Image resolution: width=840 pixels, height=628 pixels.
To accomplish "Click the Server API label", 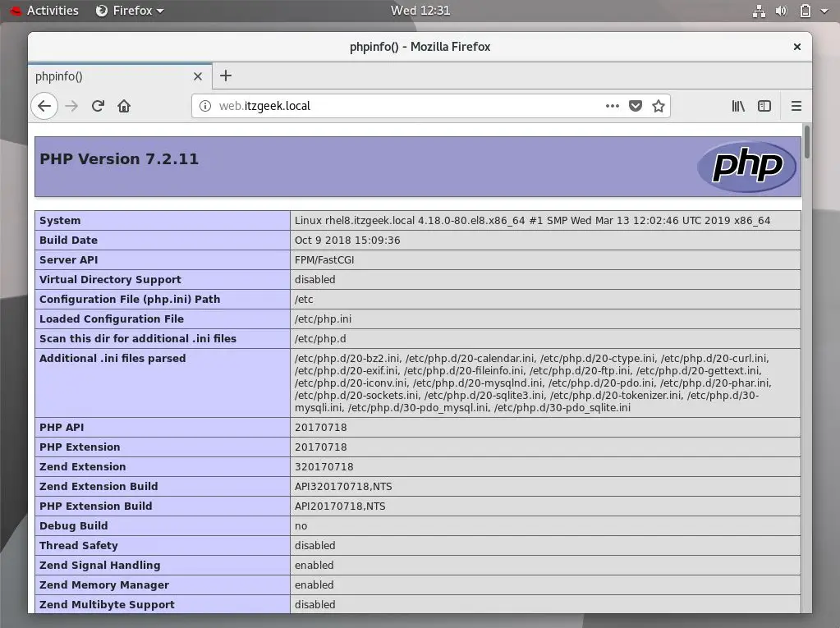I will click(69, 260).
